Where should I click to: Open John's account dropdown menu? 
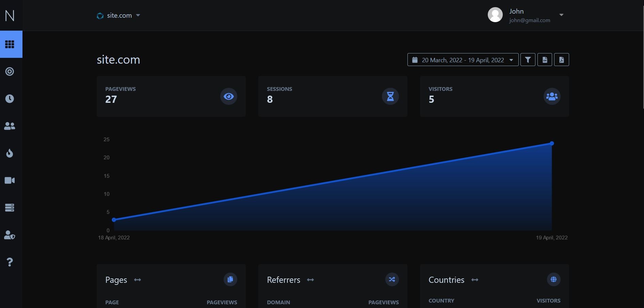point(561,15)
